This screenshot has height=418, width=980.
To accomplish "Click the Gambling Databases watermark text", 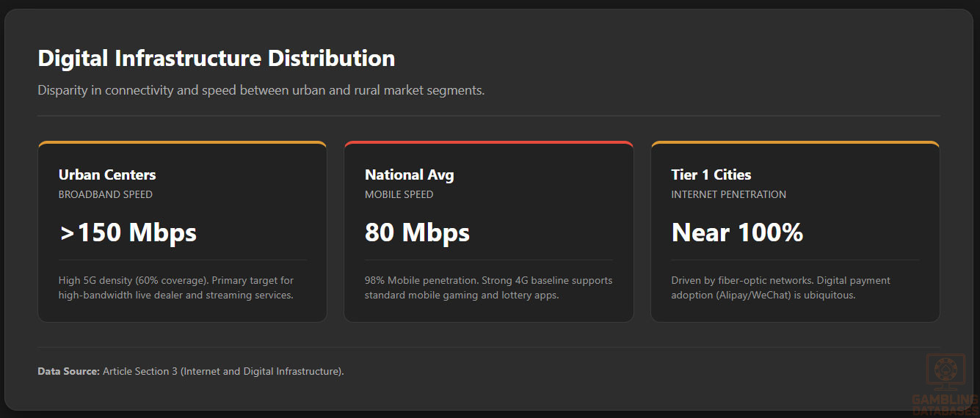I will coord(945,405).
